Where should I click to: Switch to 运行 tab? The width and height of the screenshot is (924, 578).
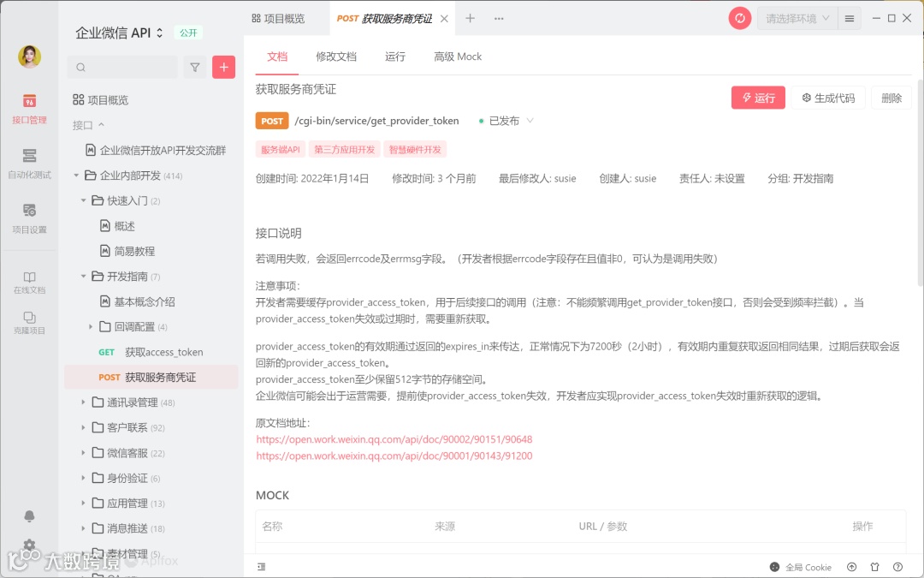tap(394, 57)
